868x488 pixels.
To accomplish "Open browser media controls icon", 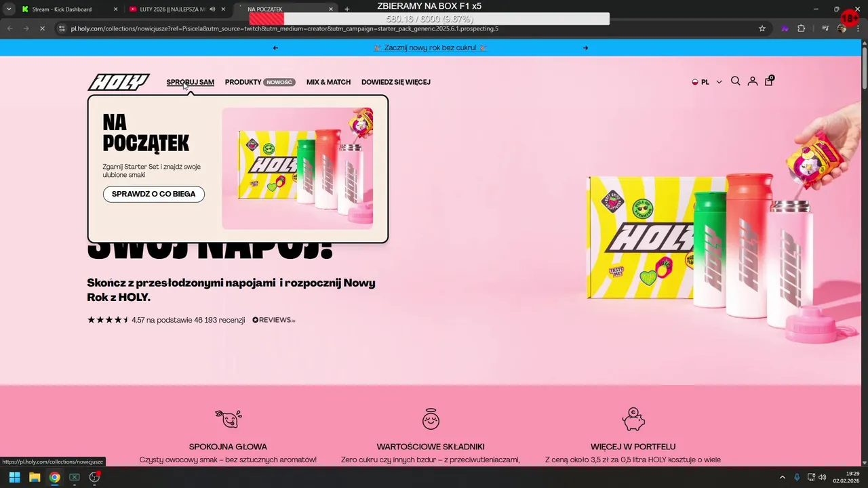I will [x=825, y=28].
